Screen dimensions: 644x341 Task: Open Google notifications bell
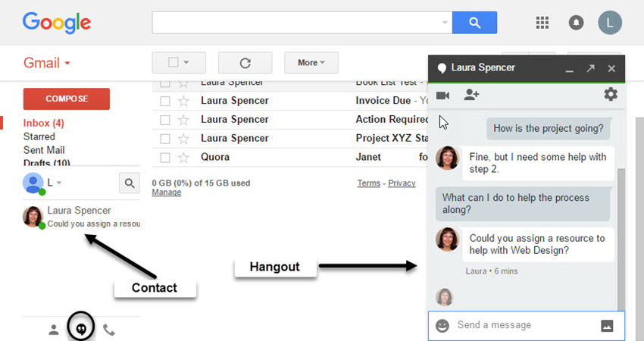(576, 23)
